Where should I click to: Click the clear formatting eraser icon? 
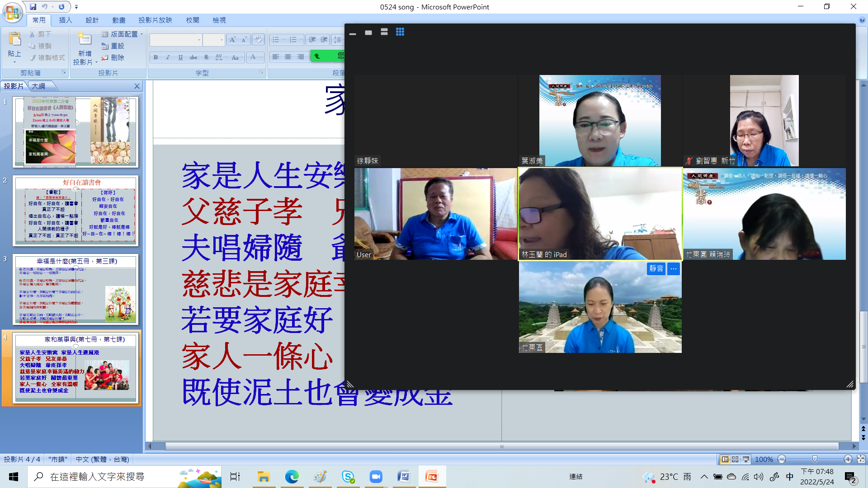(x=258, y=40)
